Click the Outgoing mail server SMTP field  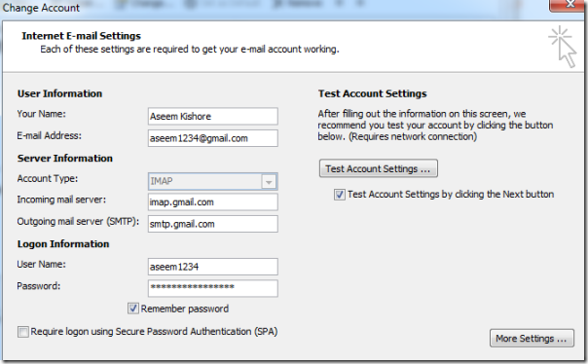pyautogui.click(x=213, y=224)
